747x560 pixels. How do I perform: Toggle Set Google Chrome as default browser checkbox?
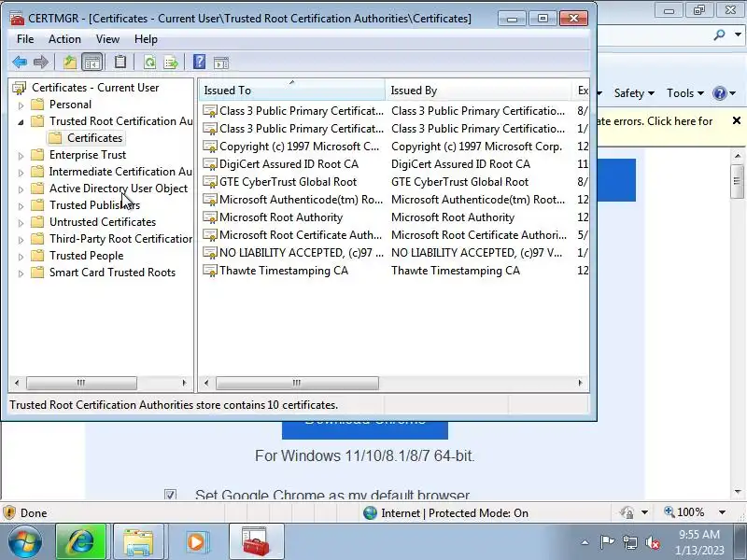(170, 495)
